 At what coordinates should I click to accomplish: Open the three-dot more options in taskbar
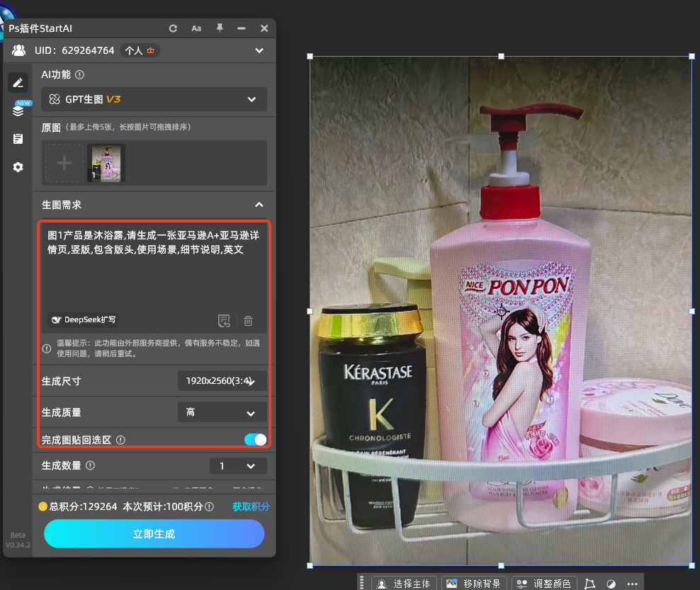click(x=632, y=584)
